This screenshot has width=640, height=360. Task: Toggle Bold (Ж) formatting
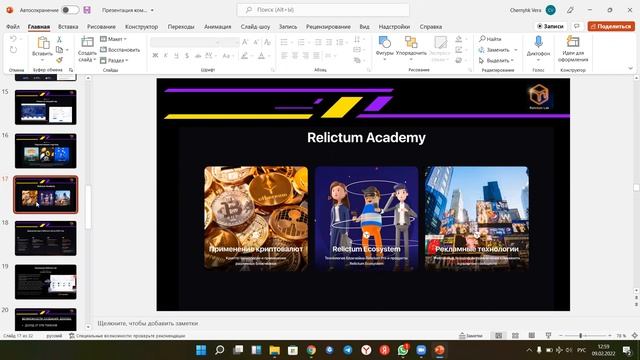point(155,56)
